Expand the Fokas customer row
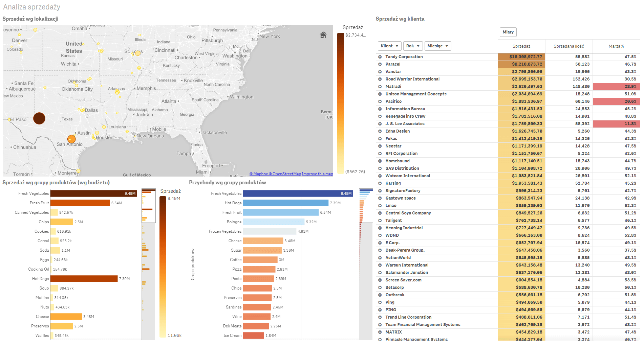The height and width of the screenshot is (345, 644). tap(380, 139)
